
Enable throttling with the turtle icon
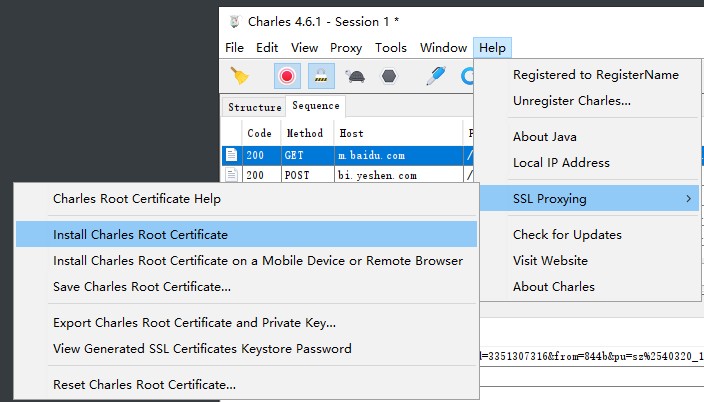pyautogui.click(x=354, y=76)
